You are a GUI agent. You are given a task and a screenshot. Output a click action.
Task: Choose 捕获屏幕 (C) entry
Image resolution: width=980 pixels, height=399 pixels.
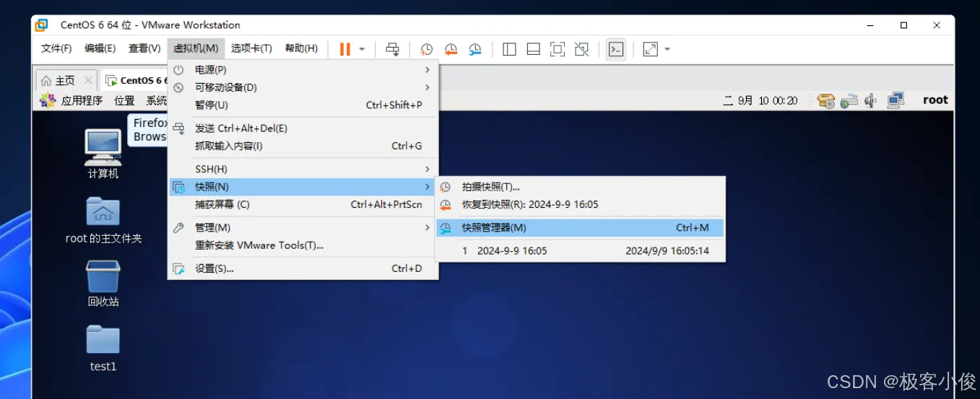[303, 204]
